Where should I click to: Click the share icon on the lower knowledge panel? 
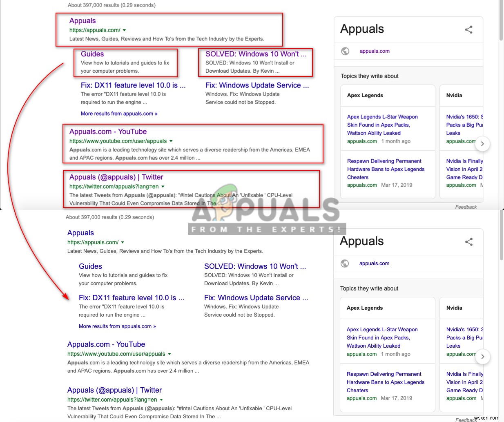click(468, 241)
